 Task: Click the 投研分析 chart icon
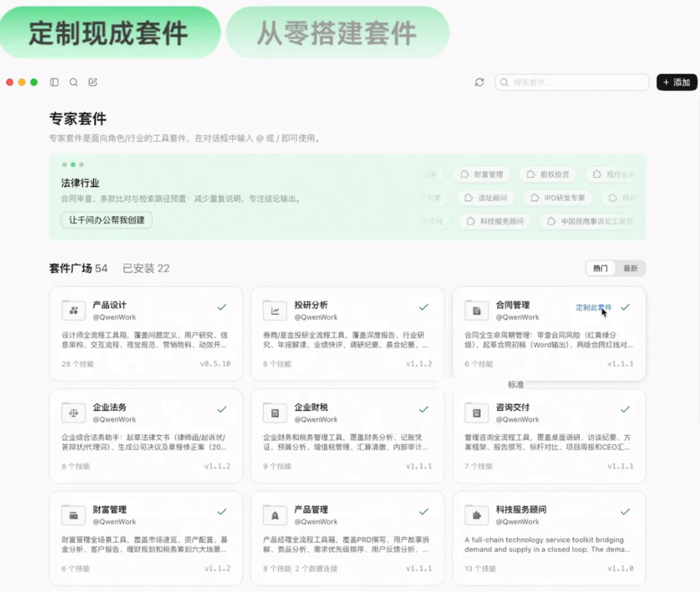[x=275, y=311]
